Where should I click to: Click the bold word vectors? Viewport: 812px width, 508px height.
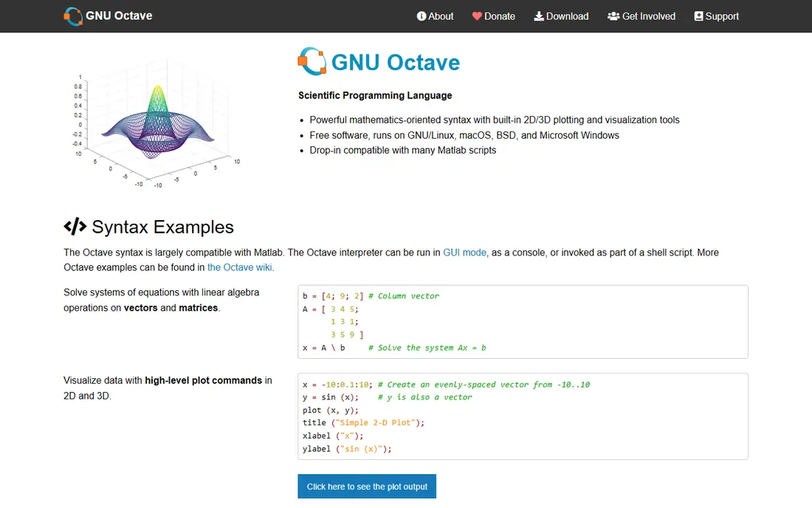click(x=140, y=308)
